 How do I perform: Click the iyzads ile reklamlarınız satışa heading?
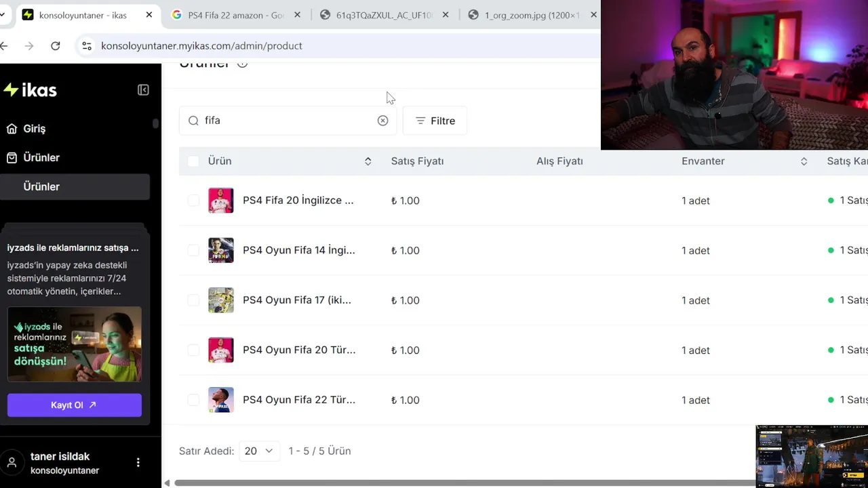click(x=73, y=248)
